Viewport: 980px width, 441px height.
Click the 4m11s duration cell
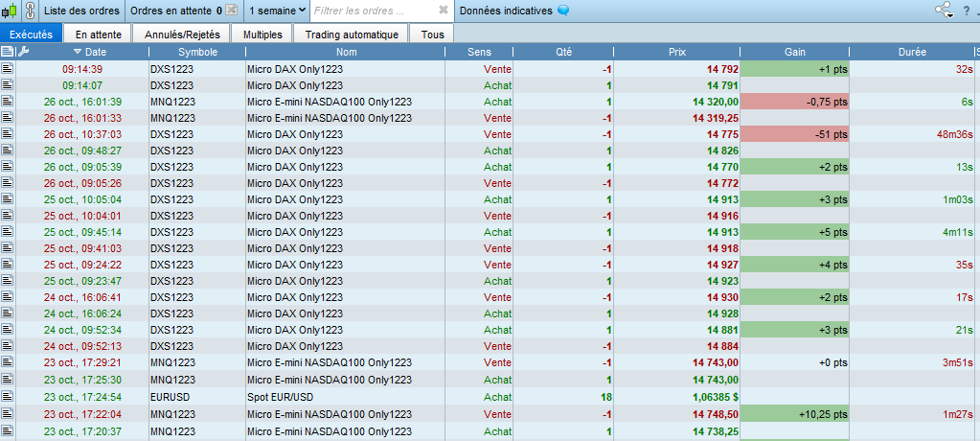pos(911,231)
